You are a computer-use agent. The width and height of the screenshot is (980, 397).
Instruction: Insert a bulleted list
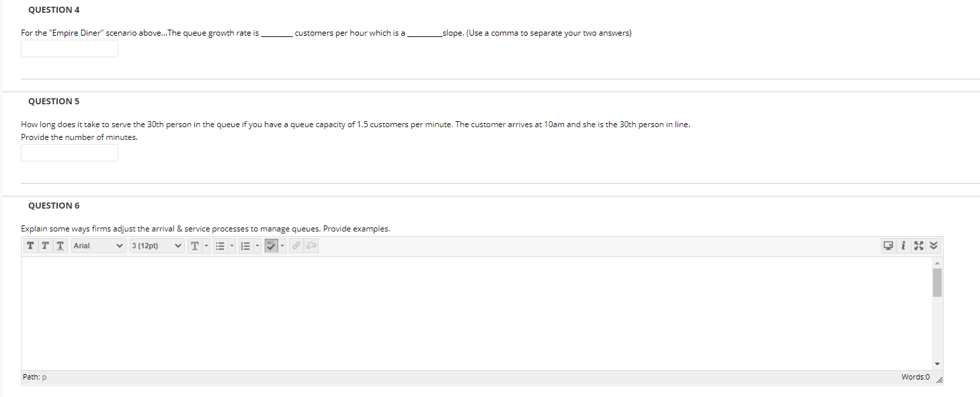(x=220, y=246)
